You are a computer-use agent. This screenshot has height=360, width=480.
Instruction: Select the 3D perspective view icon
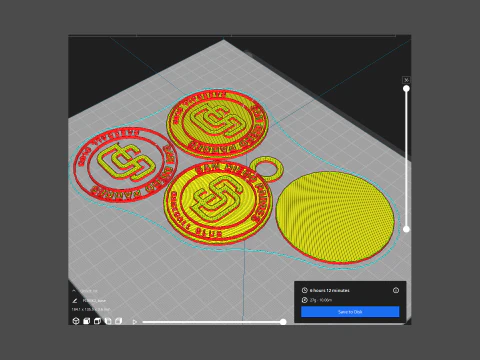pyautogui.click(x=76, y=321)
